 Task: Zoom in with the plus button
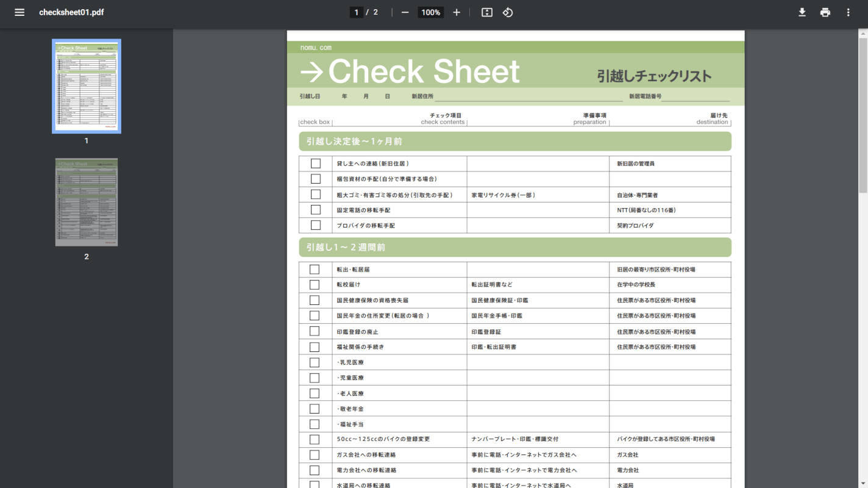pos(457,12)
